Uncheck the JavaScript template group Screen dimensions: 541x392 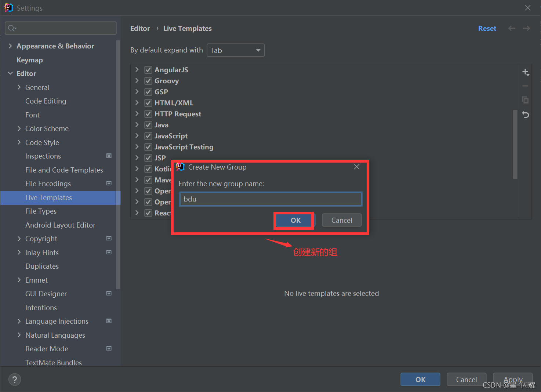pos(148,136)
